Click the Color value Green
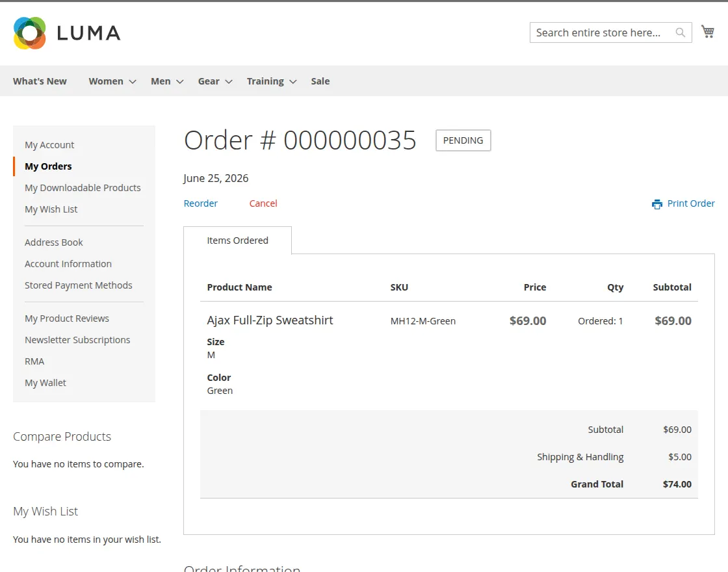The width and height of the screenshot is (728, 572). click(x=220, y=391)
